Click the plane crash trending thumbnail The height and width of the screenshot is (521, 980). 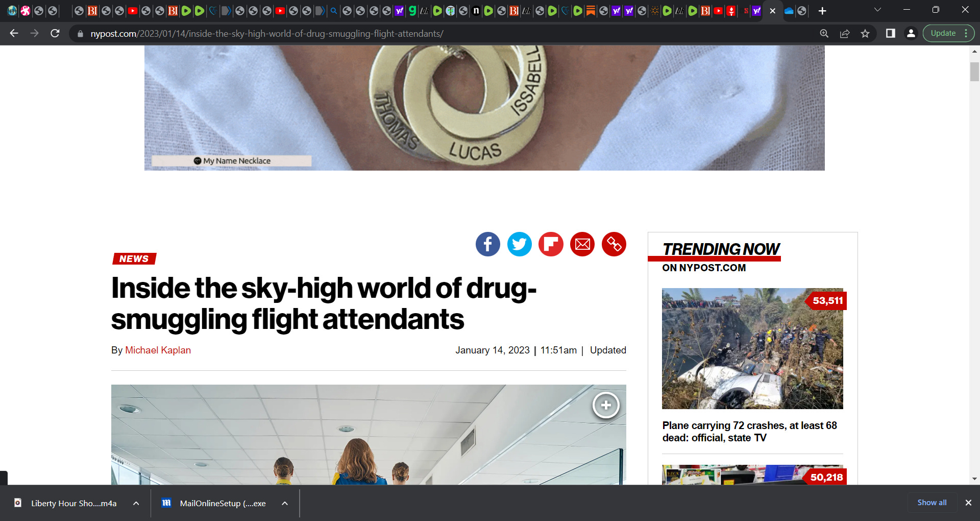(x=752, y=348)
